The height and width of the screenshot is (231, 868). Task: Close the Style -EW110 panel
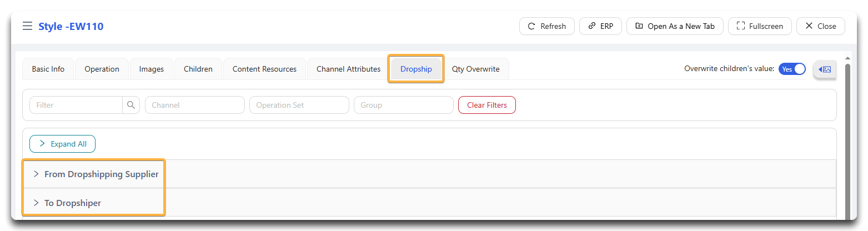click(x=821, y=26)
